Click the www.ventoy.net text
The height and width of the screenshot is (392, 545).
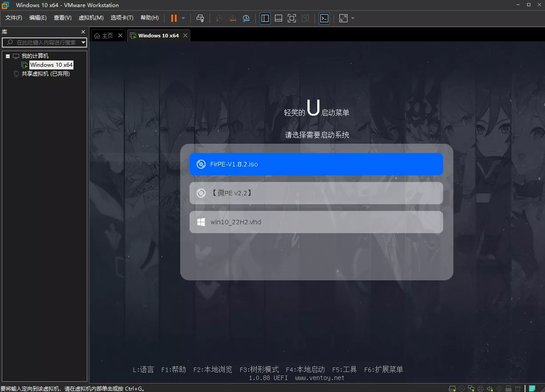(319, 378)
